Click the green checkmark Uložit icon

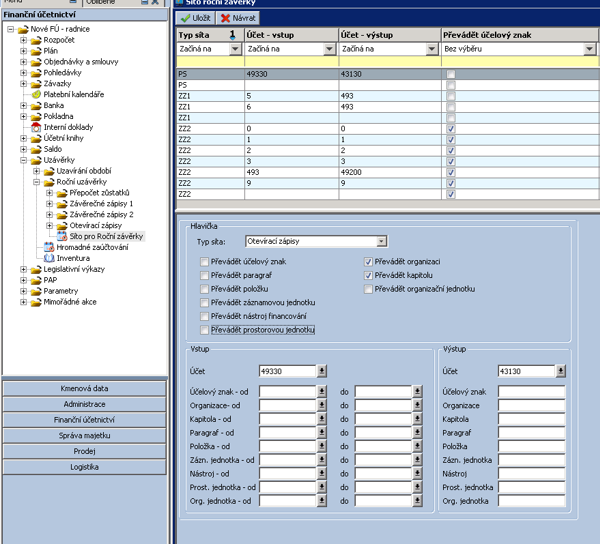coord(184,18)
